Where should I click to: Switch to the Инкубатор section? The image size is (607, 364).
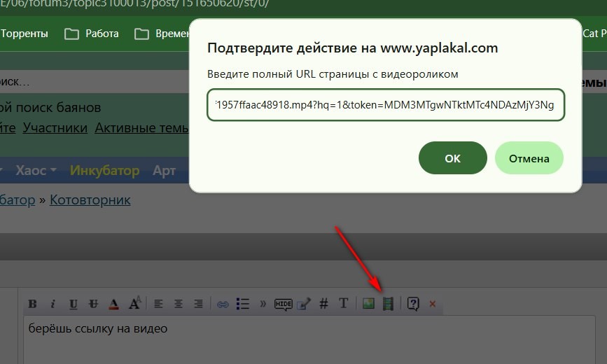(104, 170)
